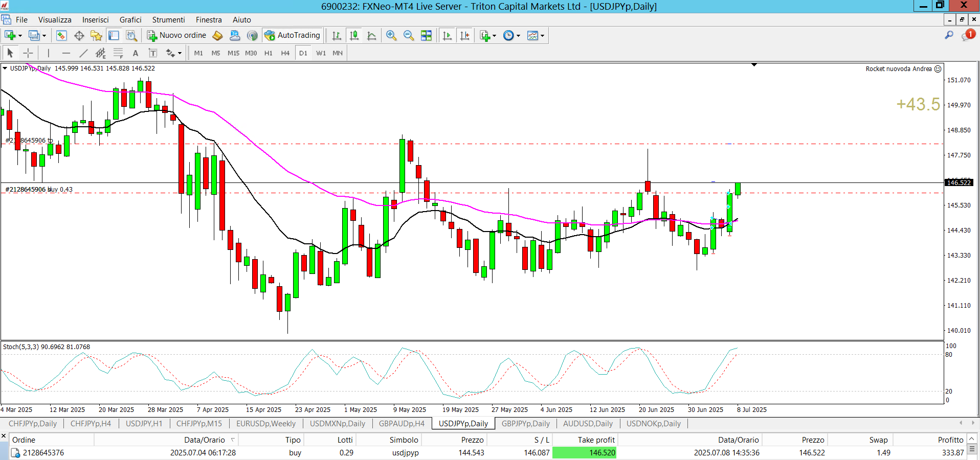Image resolution: width=980 pixels, height=460 pixels.
Task: Switch to USDNOKp,Daily chart tab
Action: [x=654, y=423]
